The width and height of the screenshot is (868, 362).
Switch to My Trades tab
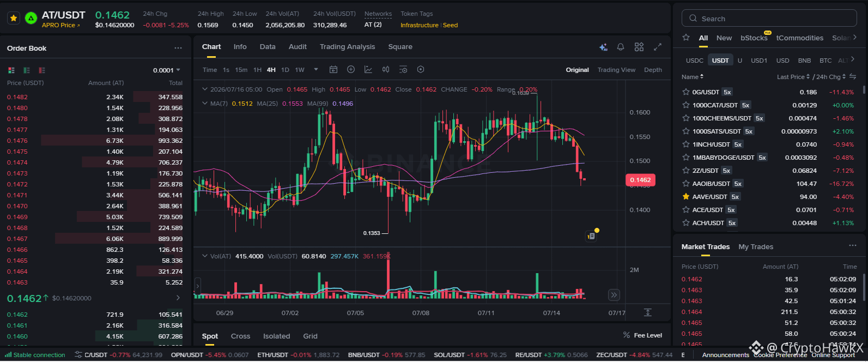(x=756, y=247)
